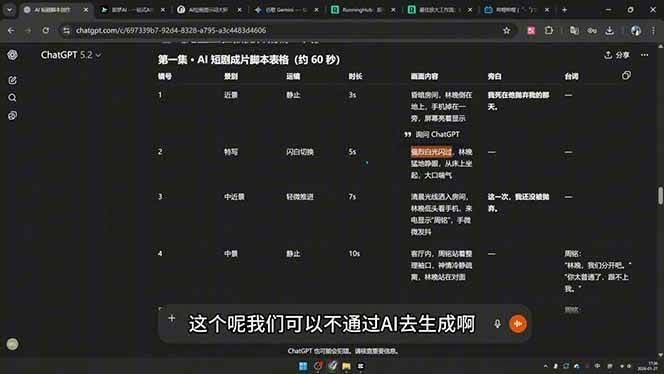
Task: Click the page vertical scrollbar thumb
Action: pos(660,196)
